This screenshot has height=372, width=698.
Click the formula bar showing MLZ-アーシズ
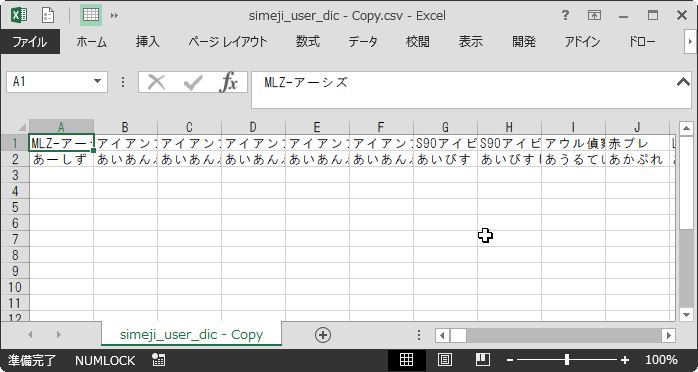(x=463, y=90)
